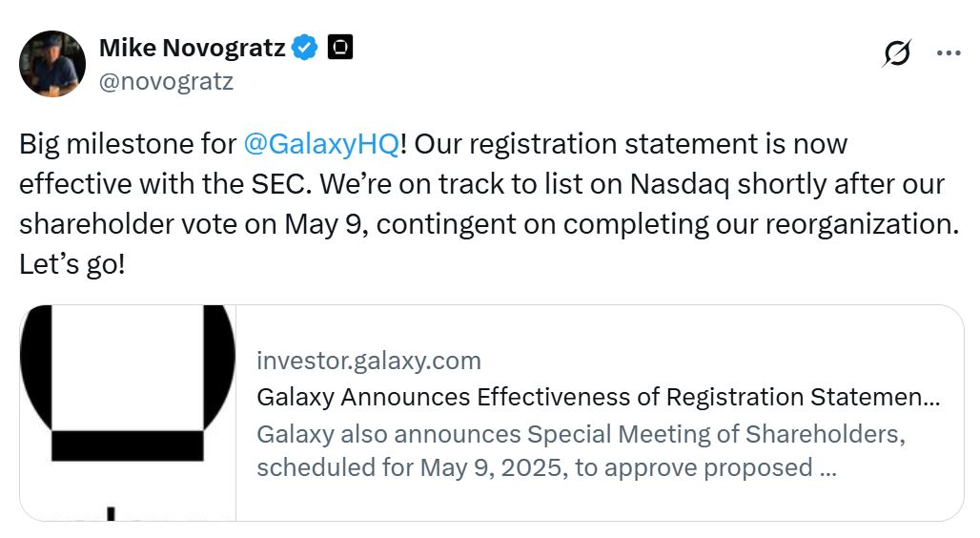Click the "effective with the SEC" text
Screen dimensions: 980x538
(153, 184)
